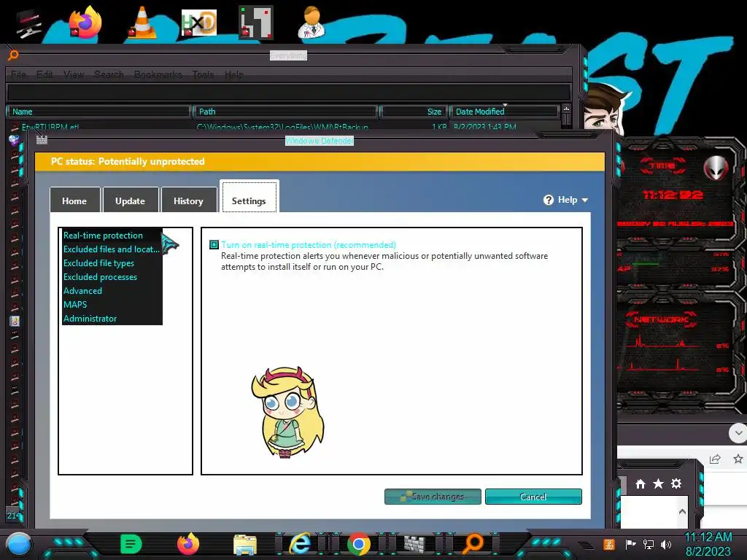Sort by Size column in Everything
The height and width of the screenshot is (560, 747).
[414, 112]
